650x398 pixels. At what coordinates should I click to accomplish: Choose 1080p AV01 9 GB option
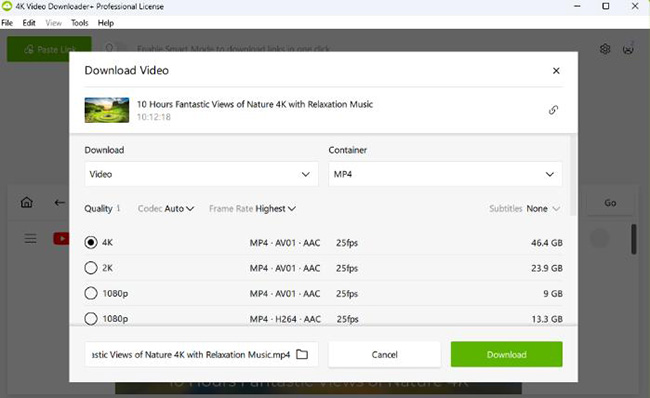point(91,294)
